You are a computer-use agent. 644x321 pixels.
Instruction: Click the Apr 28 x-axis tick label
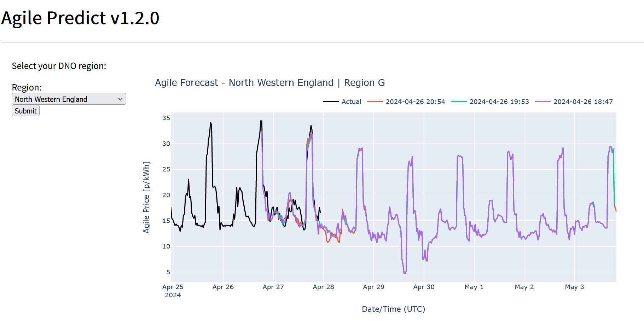[323, 287]
